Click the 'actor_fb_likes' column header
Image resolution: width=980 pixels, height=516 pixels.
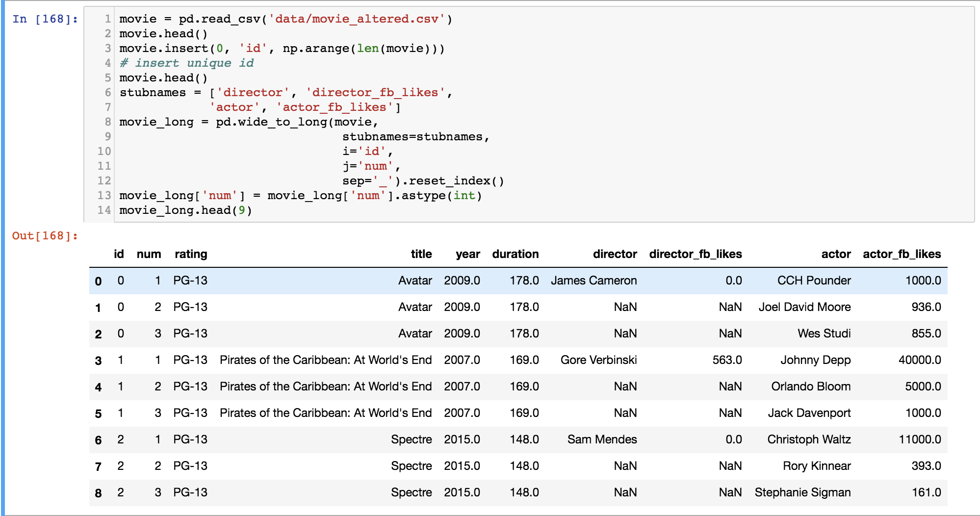tap(902, 254)
